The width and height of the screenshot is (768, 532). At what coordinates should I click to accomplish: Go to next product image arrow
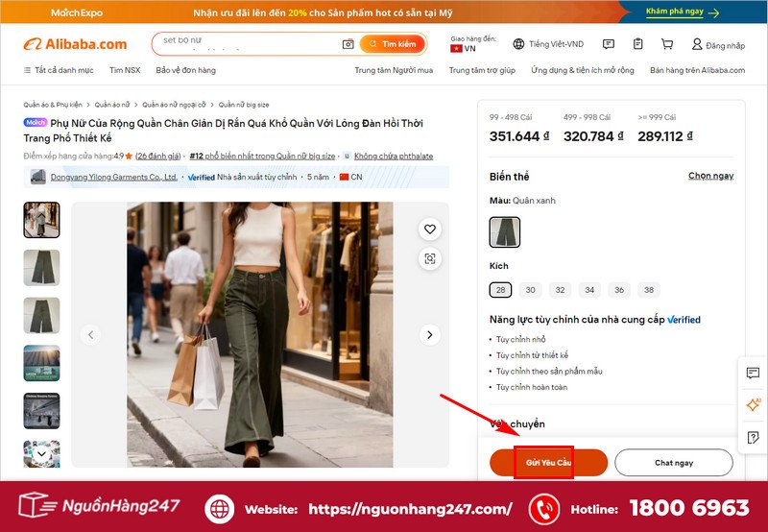click(x=429, y=335)
